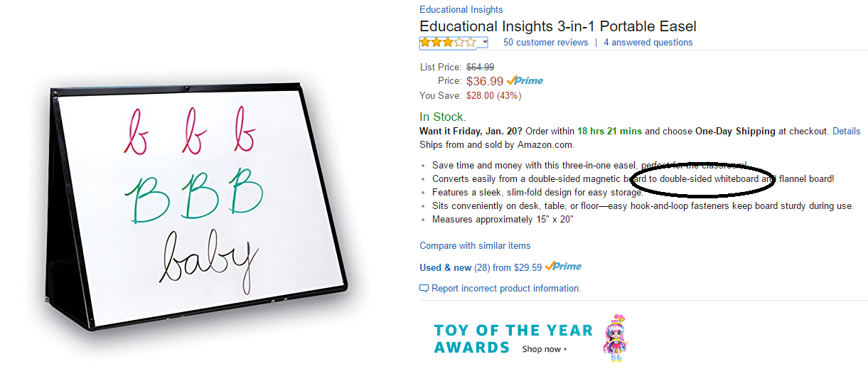Open the 50 customer reviews link

[x=545, y=43]
